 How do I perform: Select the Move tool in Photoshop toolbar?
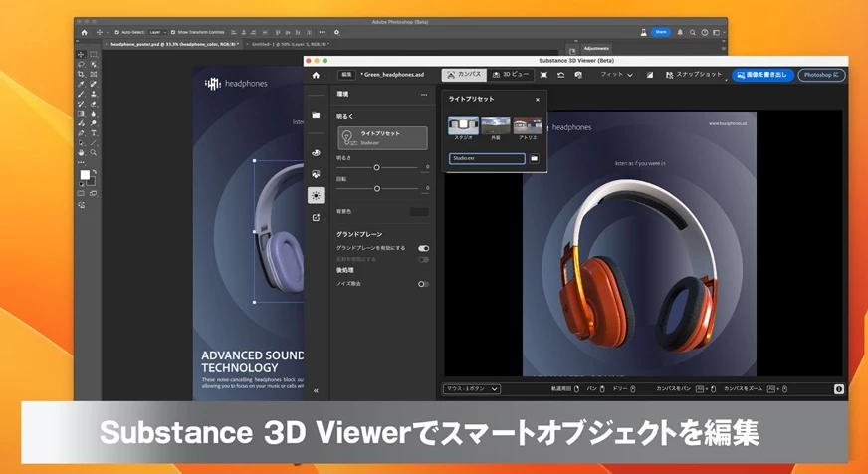click(81, 54)
